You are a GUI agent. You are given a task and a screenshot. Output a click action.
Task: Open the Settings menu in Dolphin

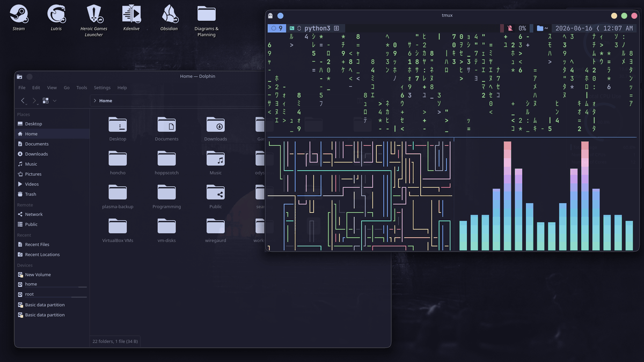coord(102,87)
